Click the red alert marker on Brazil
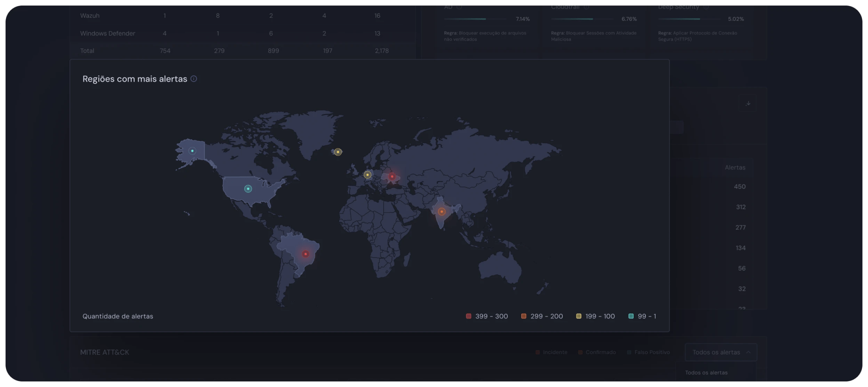 pyautogui.click(x=306, y=254)
